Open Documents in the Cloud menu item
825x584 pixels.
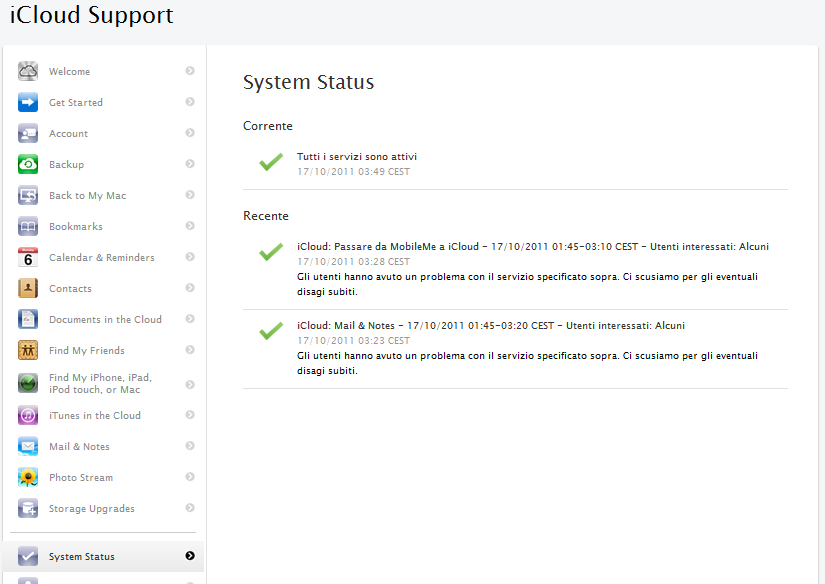click(105, 319)
